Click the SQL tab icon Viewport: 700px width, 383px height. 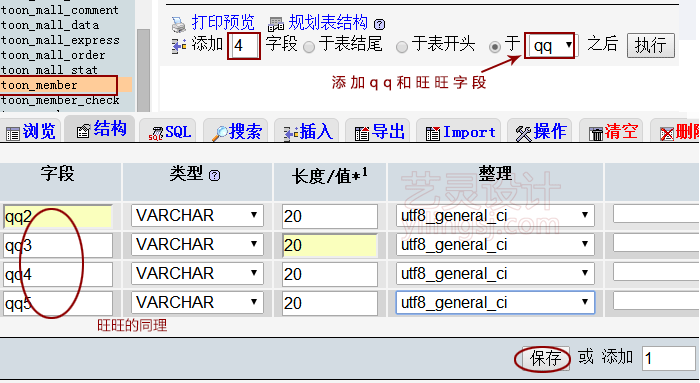tap(156, 133)
